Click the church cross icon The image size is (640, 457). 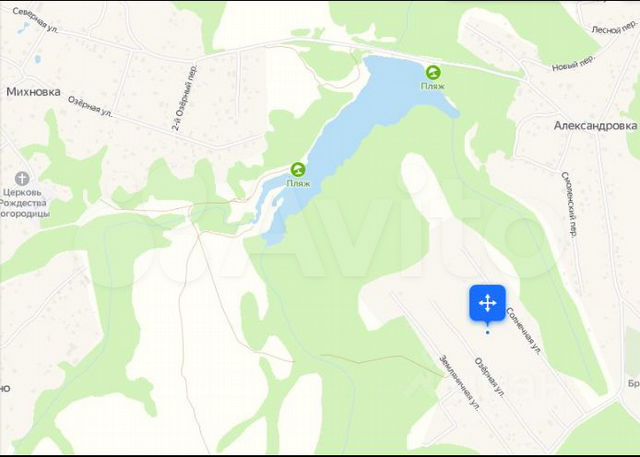pos(22,178)
